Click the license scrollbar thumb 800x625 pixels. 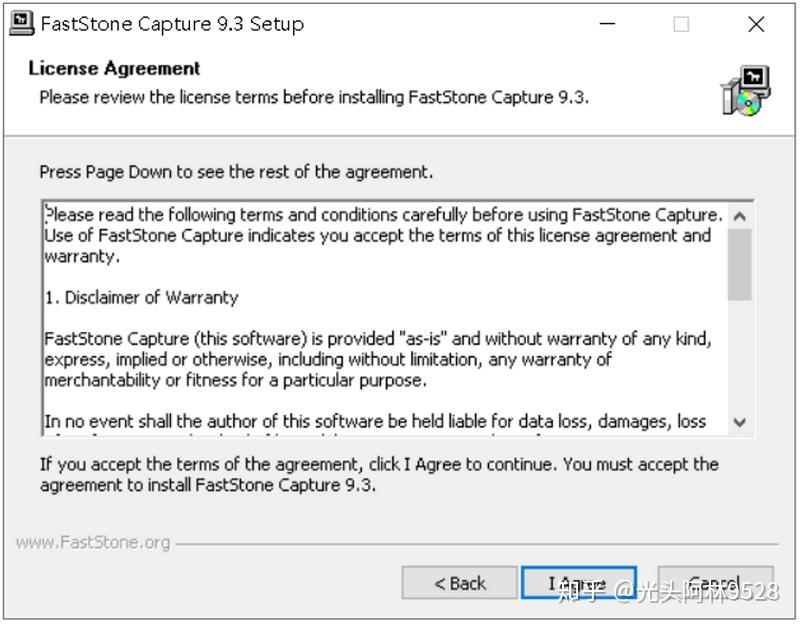coord(740,264)
